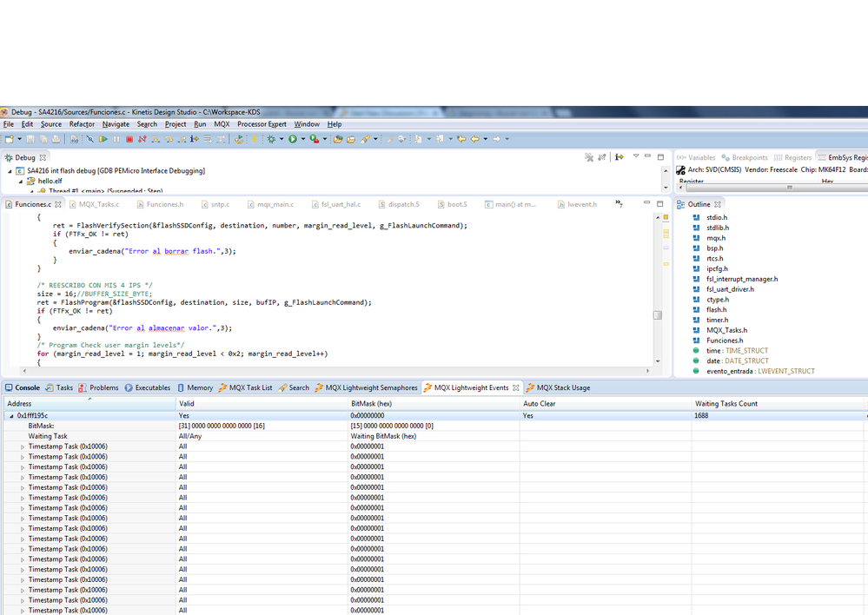Show hidden editor tabs list
The width and height of the screenshot is (868, 615).
pos(619,204)
